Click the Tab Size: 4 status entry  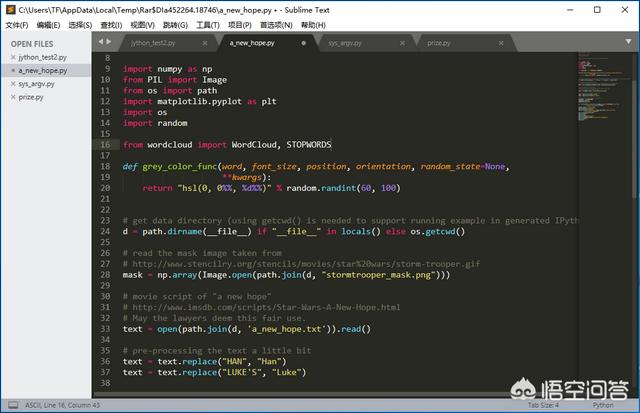(543, 405)
